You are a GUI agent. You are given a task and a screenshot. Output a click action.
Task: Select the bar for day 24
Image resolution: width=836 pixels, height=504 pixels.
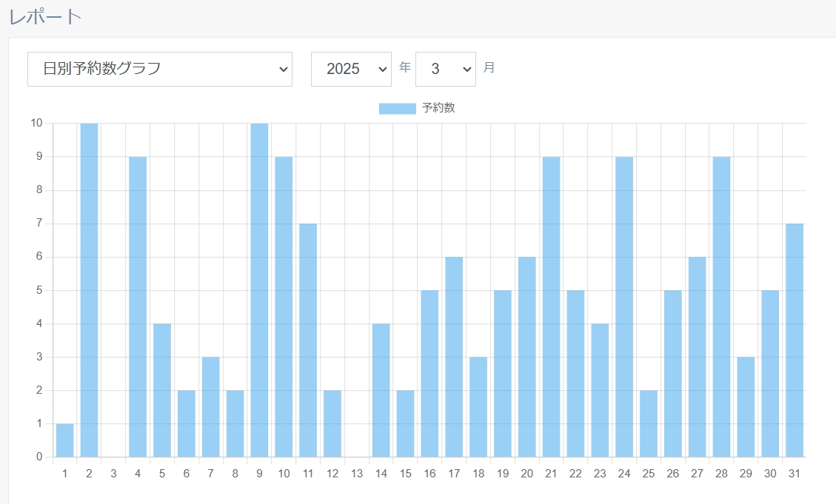(624, 306)
